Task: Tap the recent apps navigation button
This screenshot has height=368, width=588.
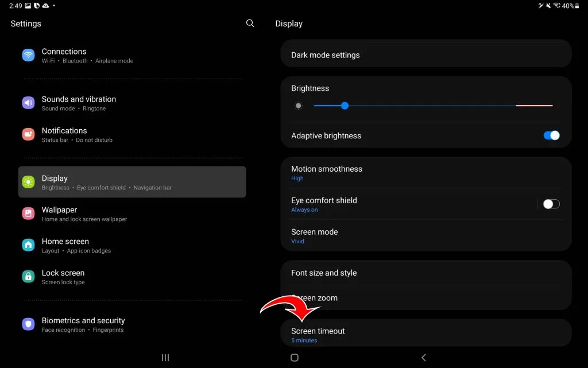Action: (x=165, y=358)
